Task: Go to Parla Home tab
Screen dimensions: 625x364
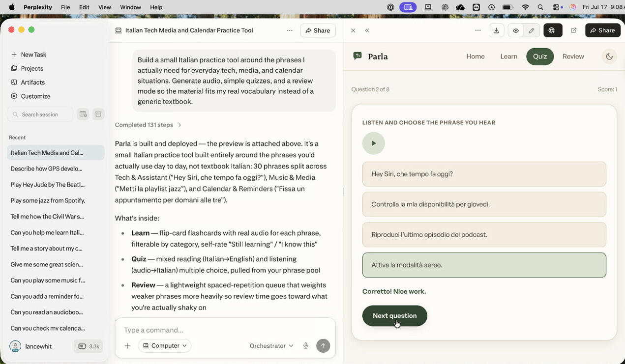Action: coord(476,56)
